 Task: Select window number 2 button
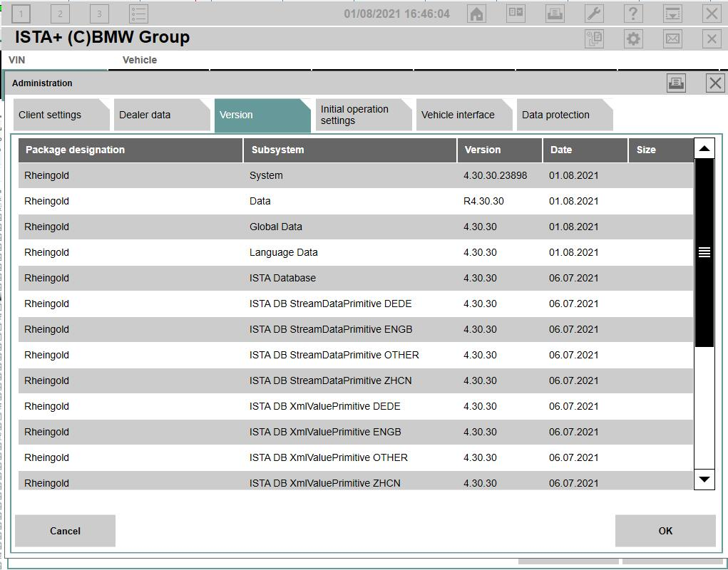[x=60, y=14]
